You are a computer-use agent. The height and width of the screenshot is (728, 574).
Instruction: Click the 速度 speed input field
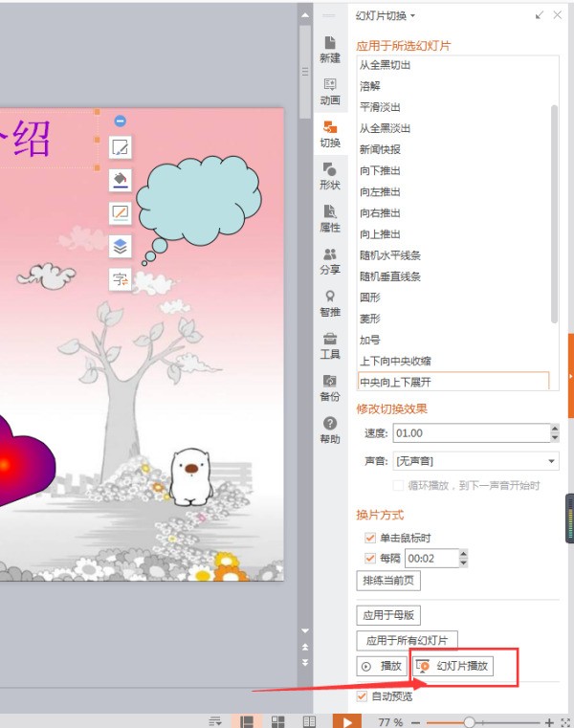pos(472,433)
